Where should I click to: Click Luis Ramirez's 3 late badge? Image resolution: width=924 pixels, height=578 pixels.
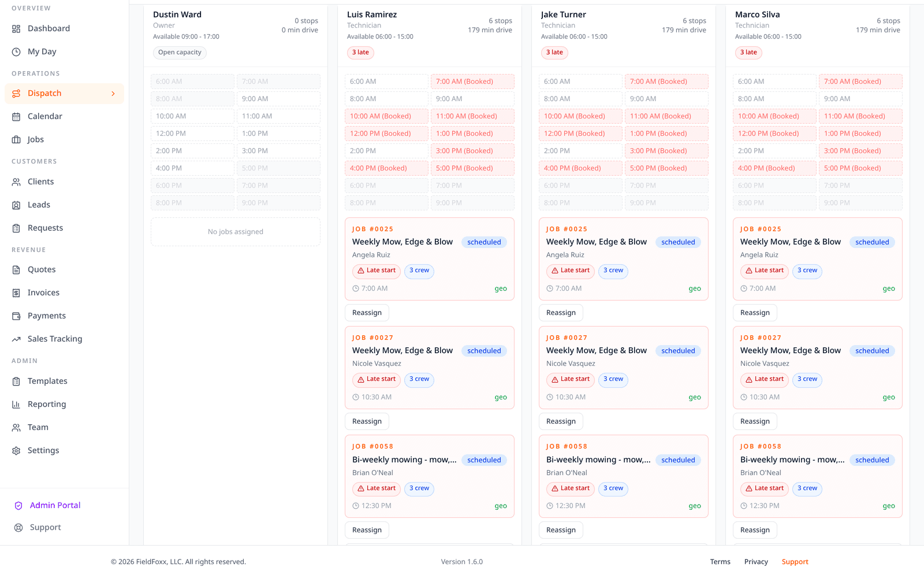click(360, 53)
